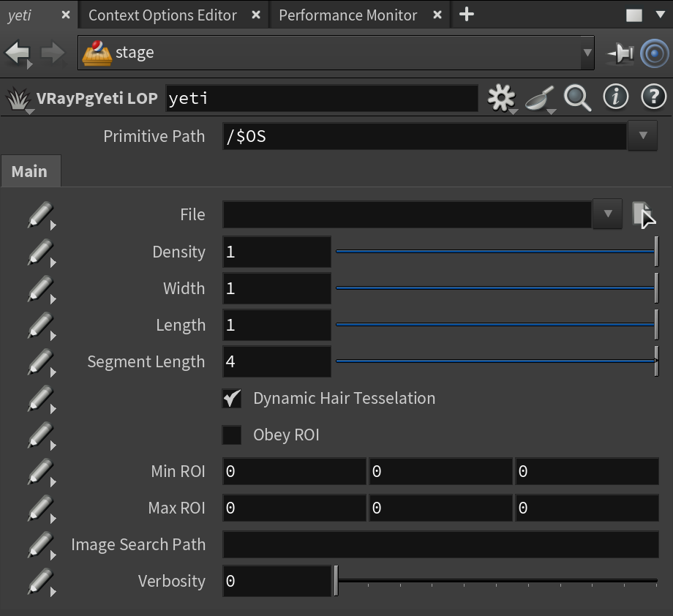This screenshot has width=673, height=616.
Task: Click the stage network icon
Action: tap(97, 53)
